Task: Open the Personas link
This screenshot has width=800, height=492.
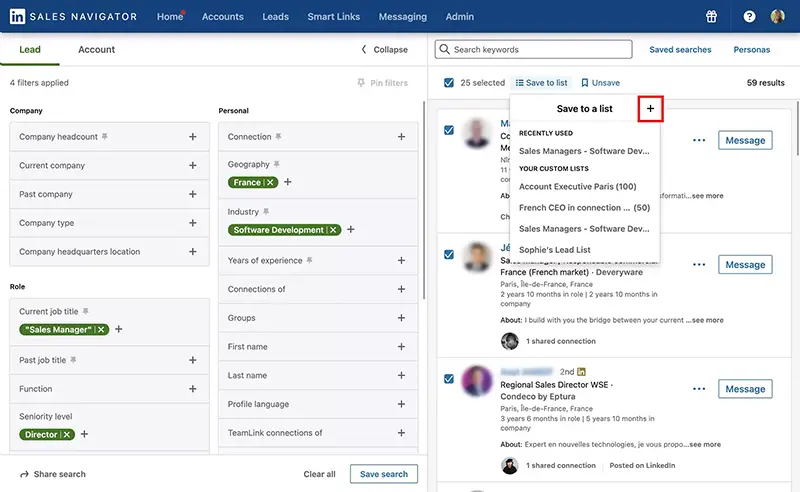Action: 752,50
